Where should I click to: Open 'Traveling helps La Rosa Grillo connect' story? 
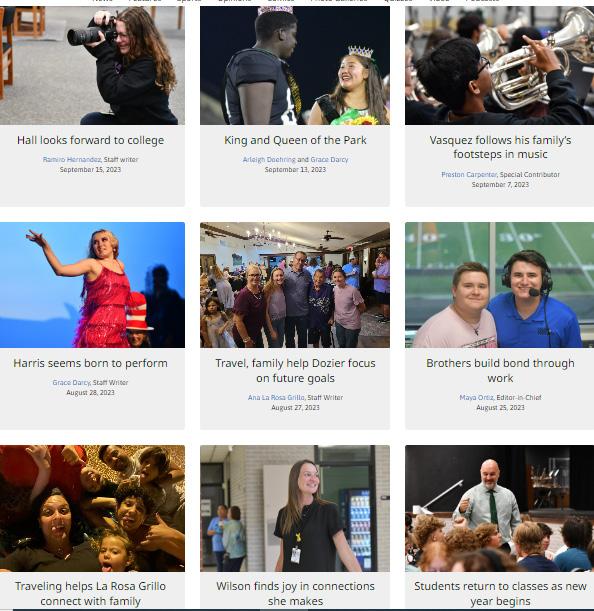[x=90, y=593]
